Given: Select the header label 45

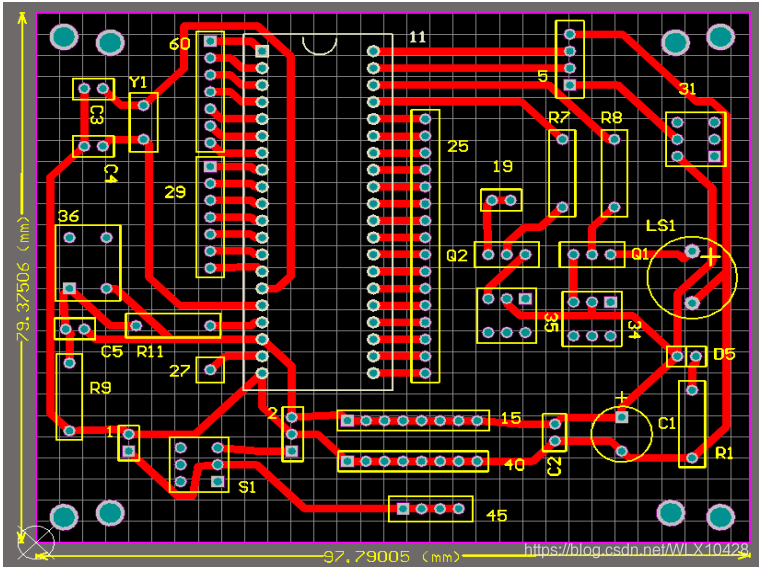Looking at the screenshot, I should 497,515.
